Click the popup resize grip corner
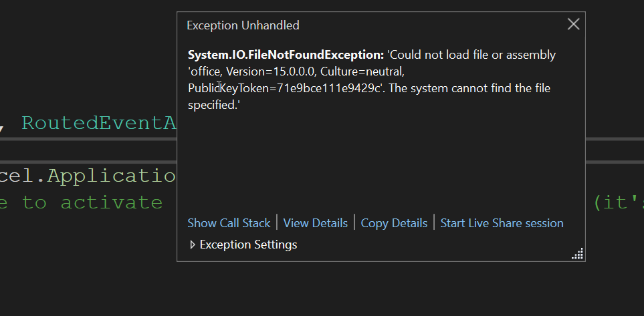This screenshot has height=316, width=644. tap(578, 254)
